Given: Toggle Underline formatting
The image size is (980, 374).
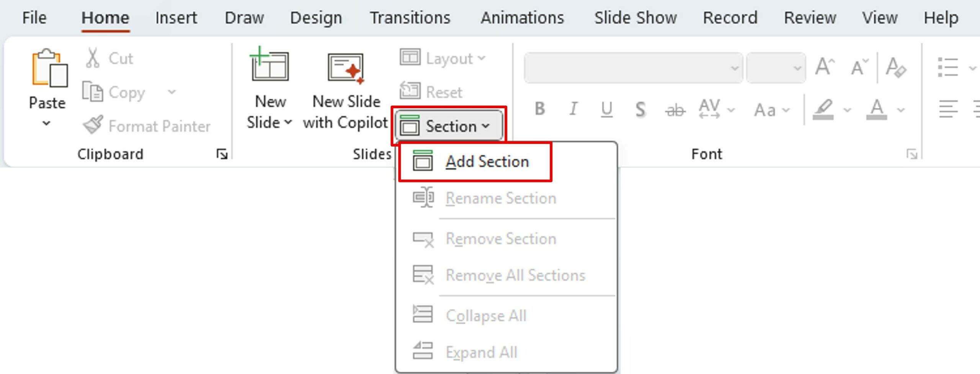Looking at the screenshot, I should pos(607,109).
